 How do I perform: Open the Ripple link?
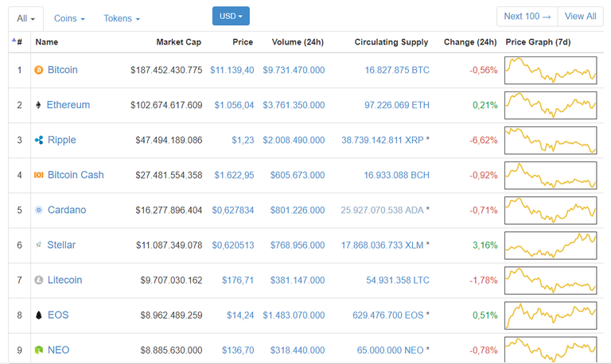(61, 140)
